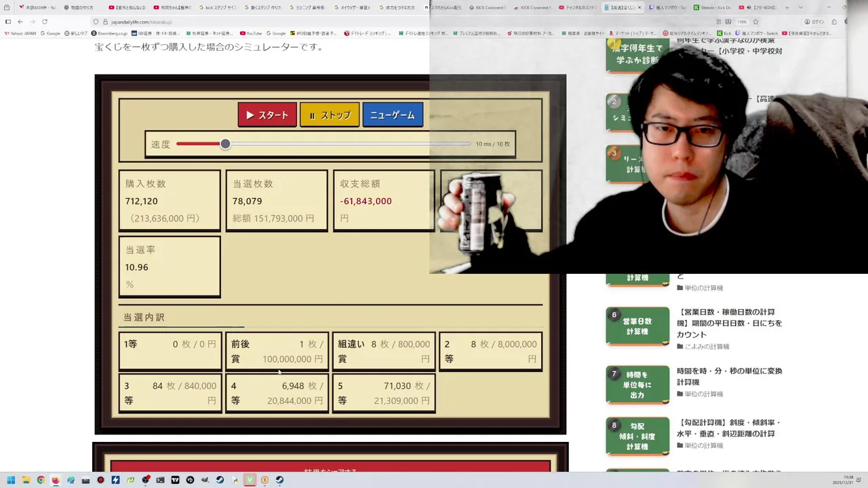Switch to the チャンネルのコンテンツ tab

[579, 7]
